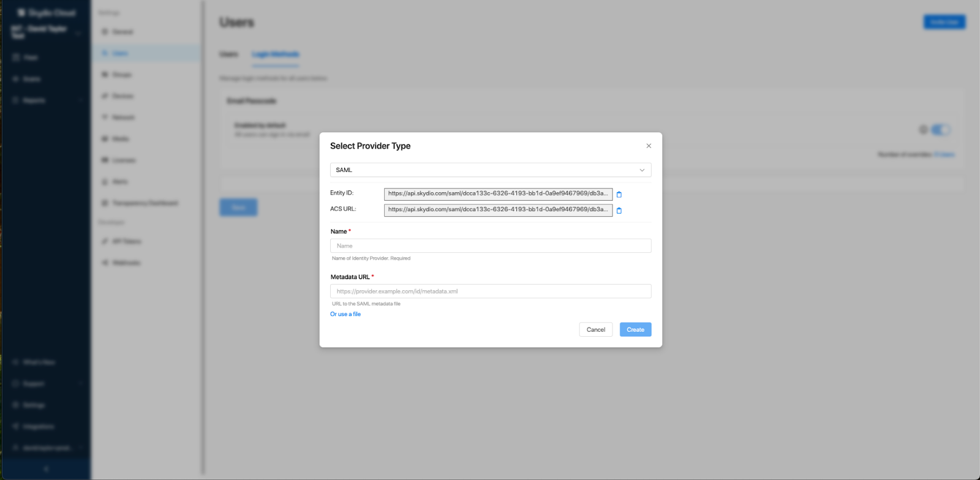Image resolution: width=980 pixels, height=480 pixels.
Task: Focus the Name input field
Action: click(x=491, y=246)
